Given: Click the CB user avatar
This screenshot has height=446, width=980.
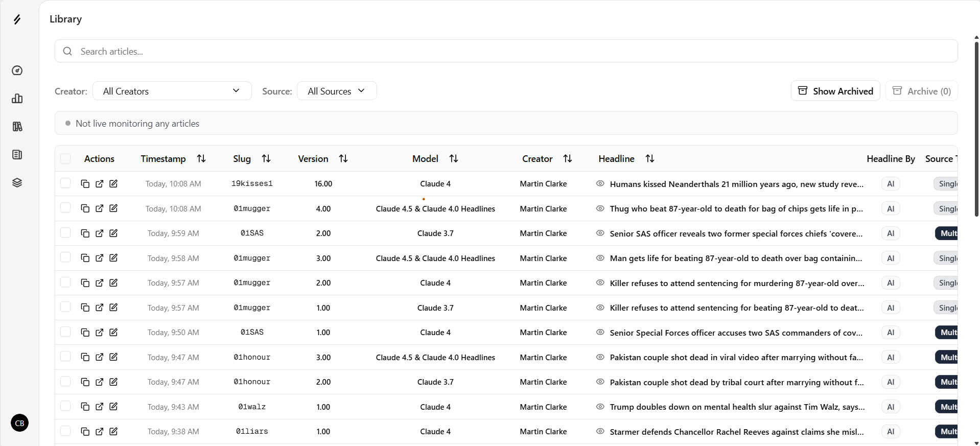Looking at the screenshot, I should tap(19, 423).
